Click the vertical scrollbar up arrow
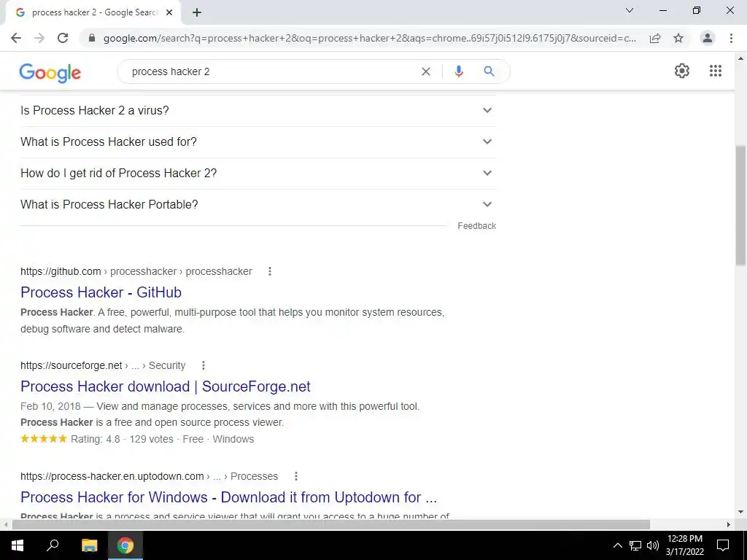 (x=740, y=58)
